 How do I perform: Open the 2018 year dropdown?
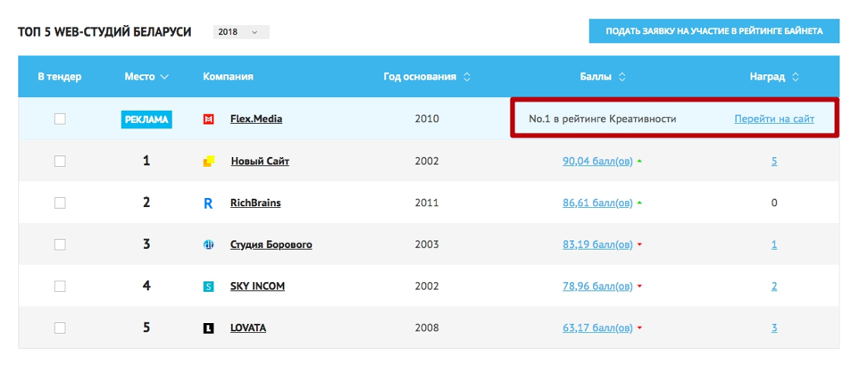pos(241,32)
